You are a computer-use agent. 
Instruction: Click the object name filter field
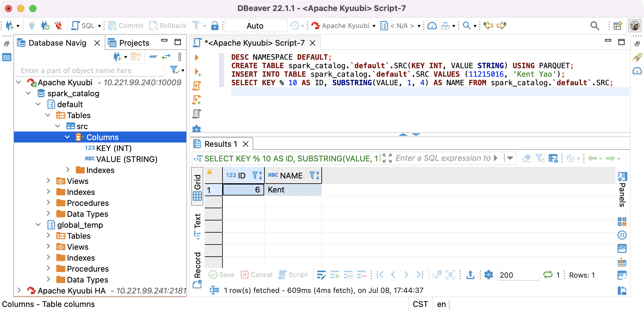pos(89,71)
